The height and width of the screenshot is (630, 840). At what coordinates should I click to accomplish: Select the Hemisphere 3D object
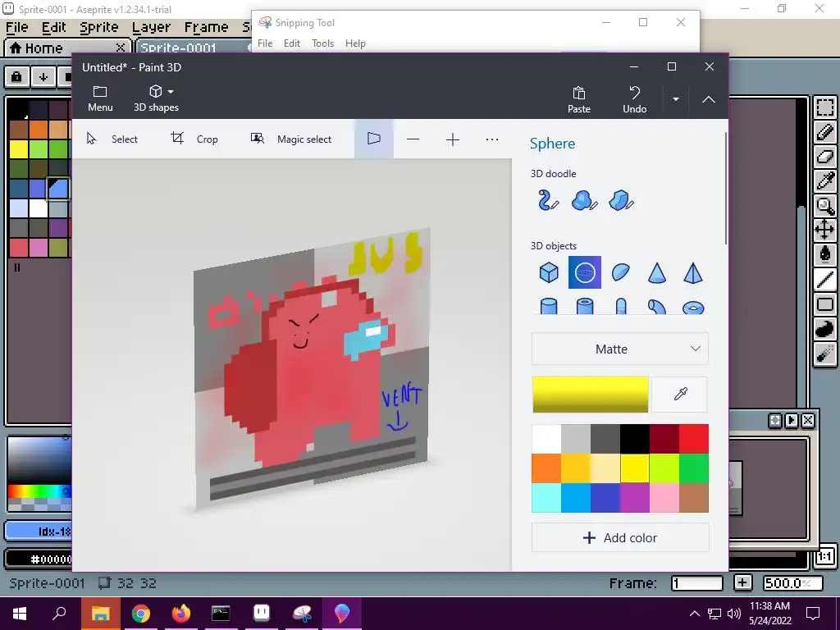[x=620, y=272]
